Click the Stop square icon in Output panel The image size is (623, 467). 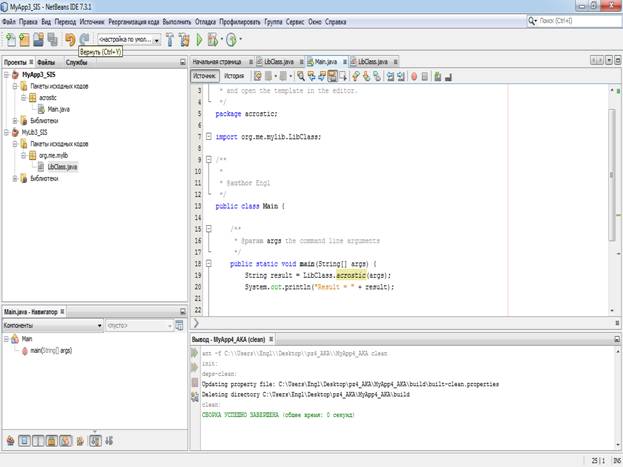coord(195,382)
